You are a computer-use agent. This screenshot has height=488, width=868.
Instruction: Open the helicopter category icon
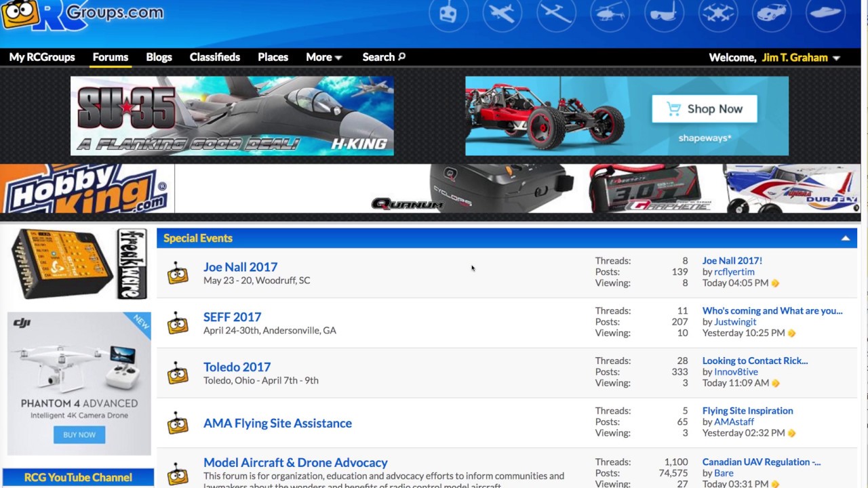tap(610, 14)
